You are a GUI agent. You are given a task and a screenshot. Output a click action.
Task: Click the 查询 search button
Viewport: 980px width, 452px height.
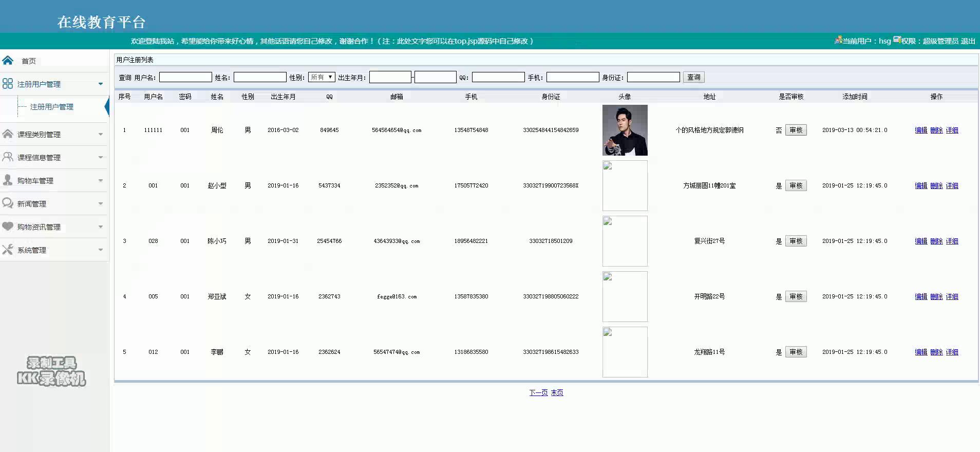tap(694, 77)
